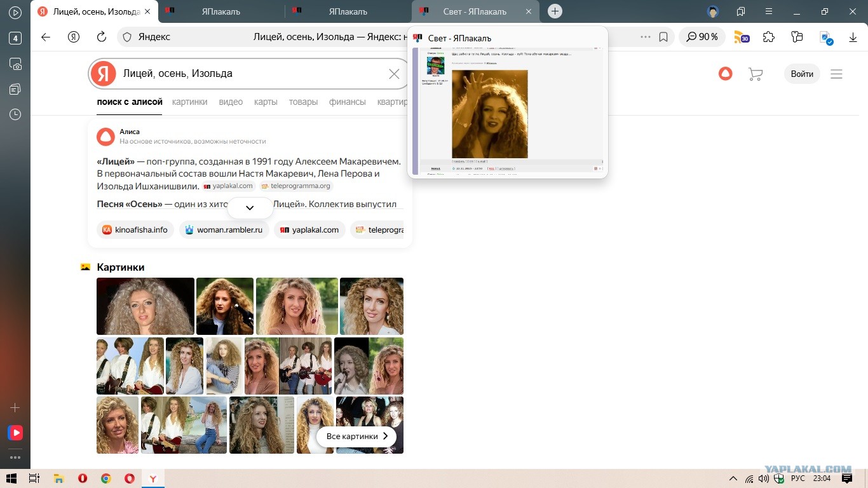Expand the Alice answer with the chevron
The image size is (868, 488).
[250, 208]
